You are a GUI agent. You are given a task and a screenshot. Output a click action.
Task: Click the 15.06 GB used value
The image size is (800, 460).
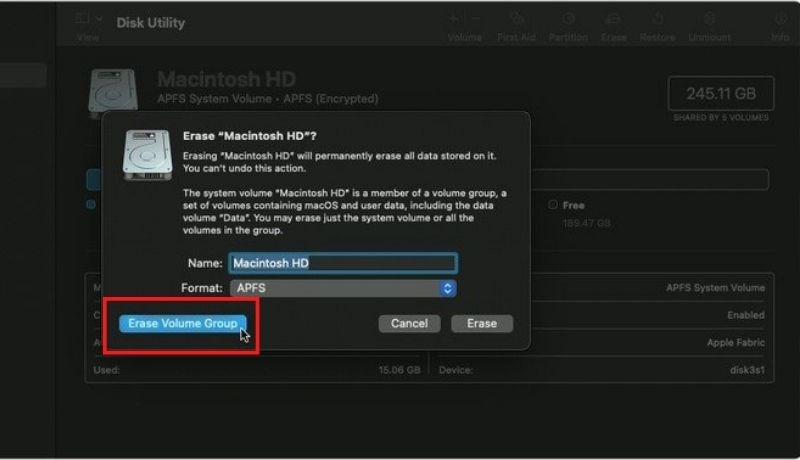point(399,370)
